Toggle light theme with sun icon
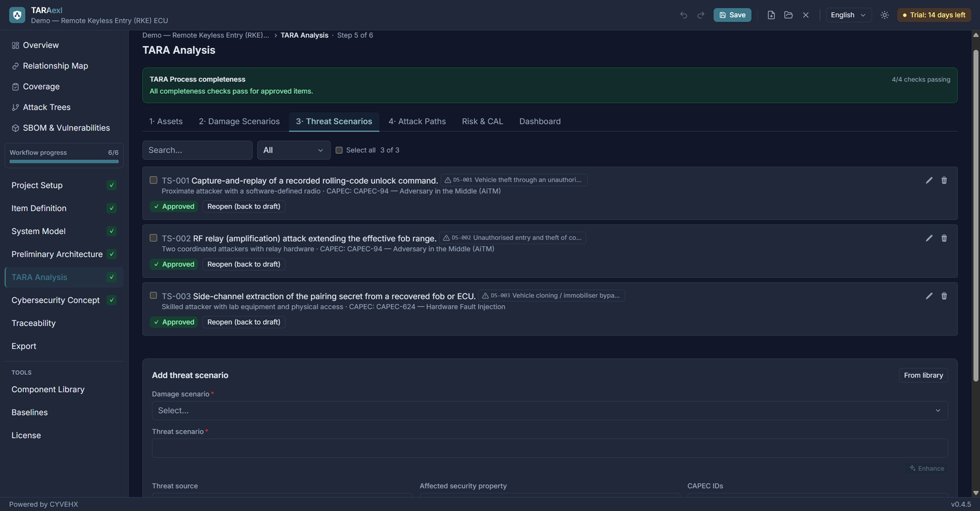This screenshot has height=511, width=980. 884,15
